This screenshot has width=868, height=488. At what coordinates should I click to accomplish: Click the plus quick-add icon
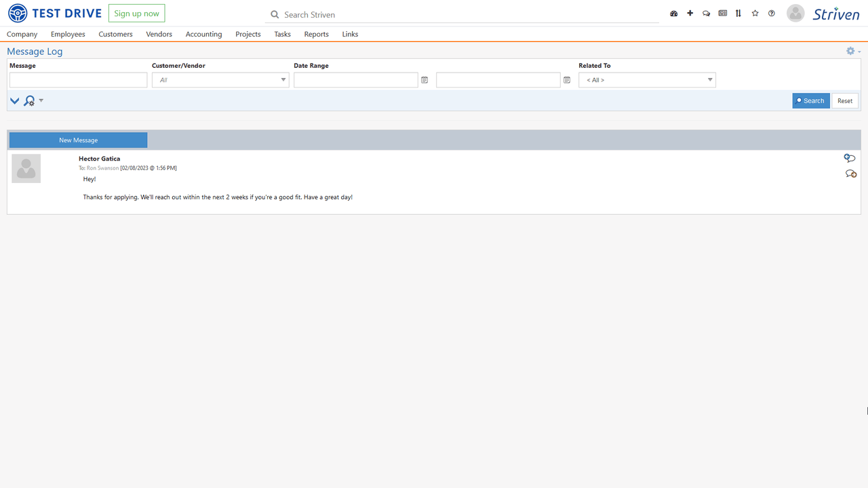pos(690,14)
